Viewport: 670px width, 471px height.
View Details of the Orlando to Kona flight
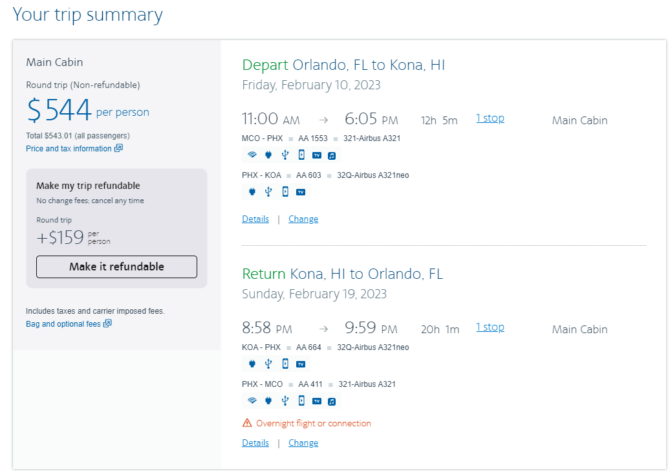(256, 219)
